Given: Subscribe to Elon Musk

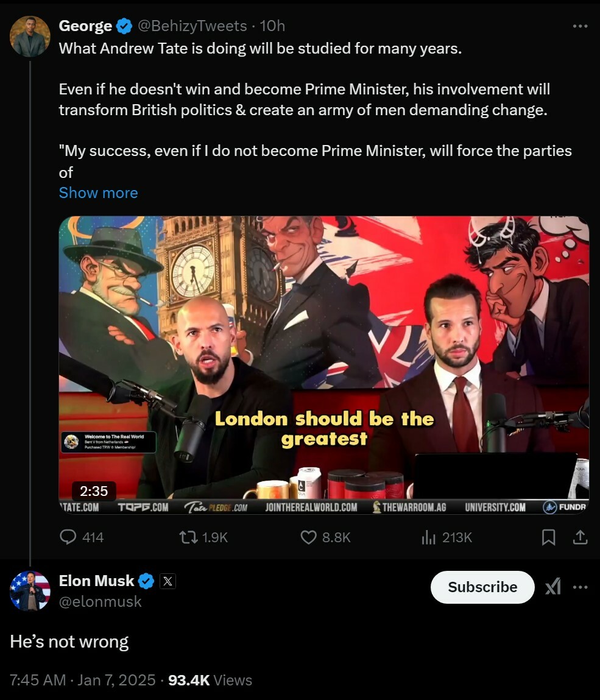Looking at the screenshot, I should coord(482,587).
